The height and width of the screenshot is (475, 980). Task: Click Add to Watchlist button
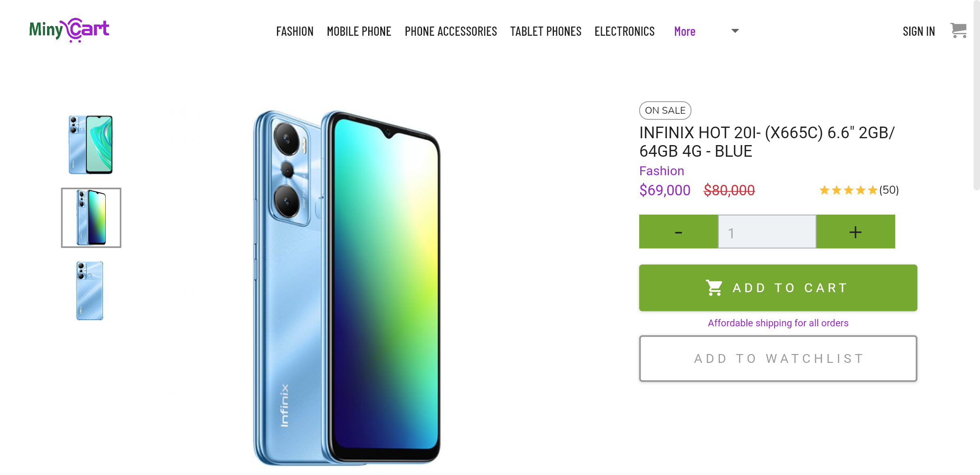point(778,358)
